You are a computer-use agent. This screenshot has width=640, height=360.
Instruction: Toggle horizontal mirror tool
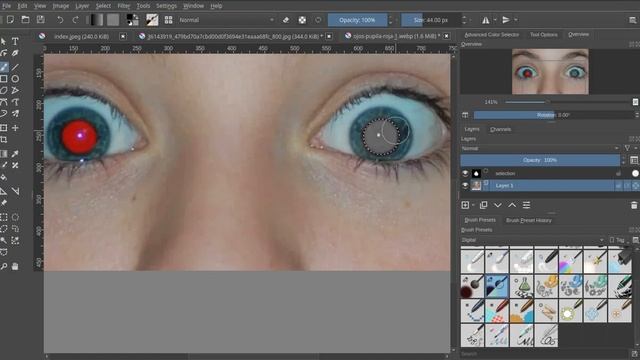click(x=486, y=20)
